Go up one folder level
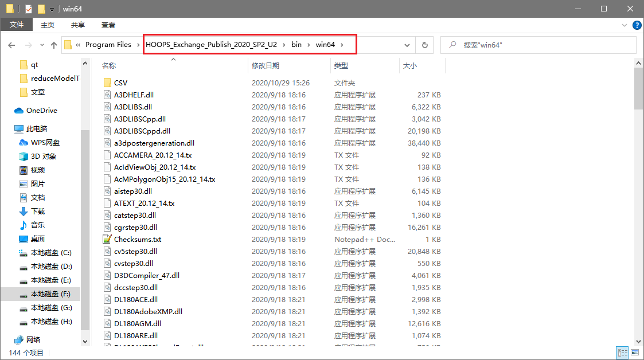Image resolution: width=644 pixels, height=360 pixels. [54, 45]
